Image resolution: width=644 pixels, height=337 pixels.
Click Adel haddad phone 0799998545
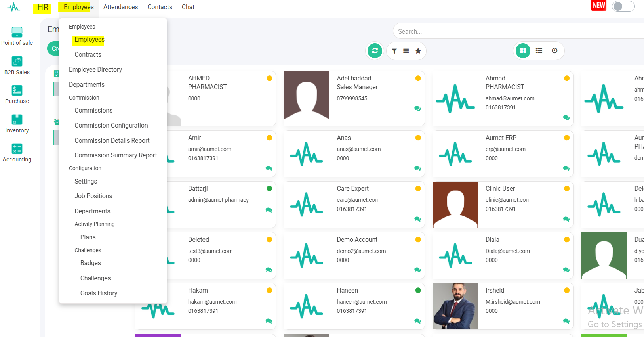[x=352, y=99]
